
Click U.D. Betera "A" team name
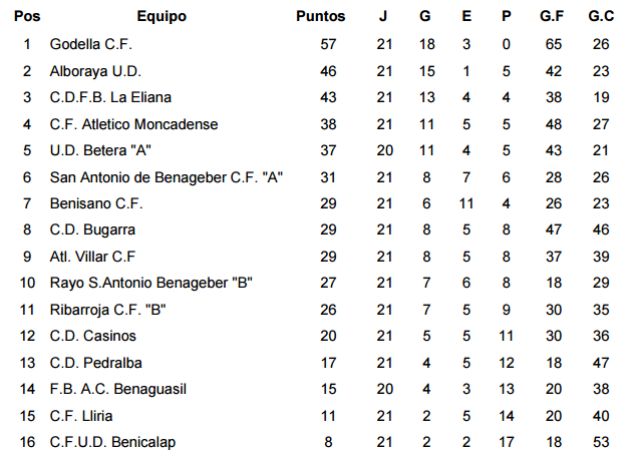pyautogui.click(x=100, y=151)
